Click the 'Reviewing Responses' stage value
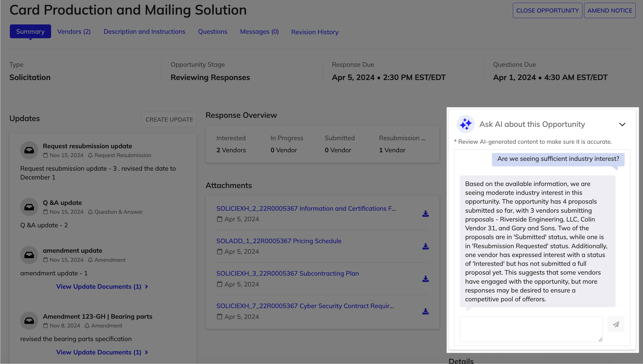Image resolution: width=643 pixels, height=364 pixels. 210,77
